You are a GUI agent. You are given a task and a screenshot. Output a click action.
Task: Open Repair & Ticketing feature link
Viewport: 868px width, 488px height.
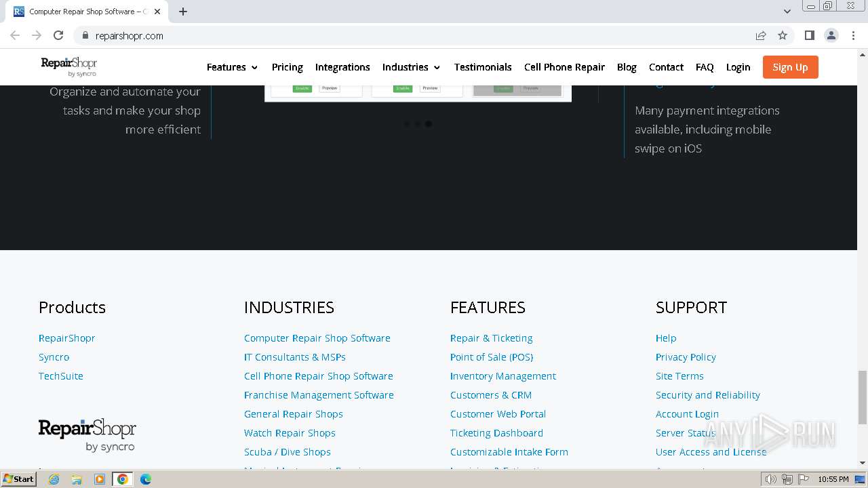[x=491, y=338]
